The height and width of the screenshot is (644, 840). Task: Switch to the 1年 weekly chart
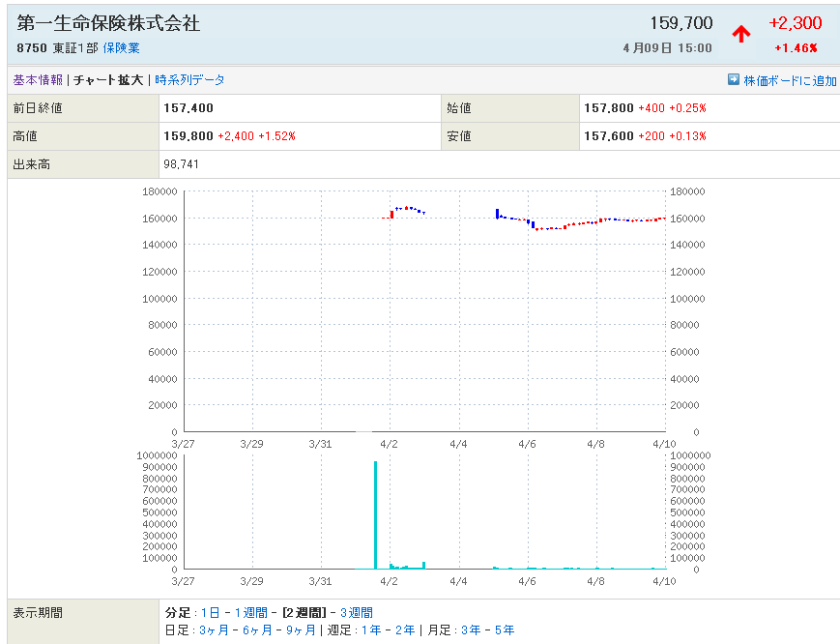pyautogui.click(x=372, y=630)
